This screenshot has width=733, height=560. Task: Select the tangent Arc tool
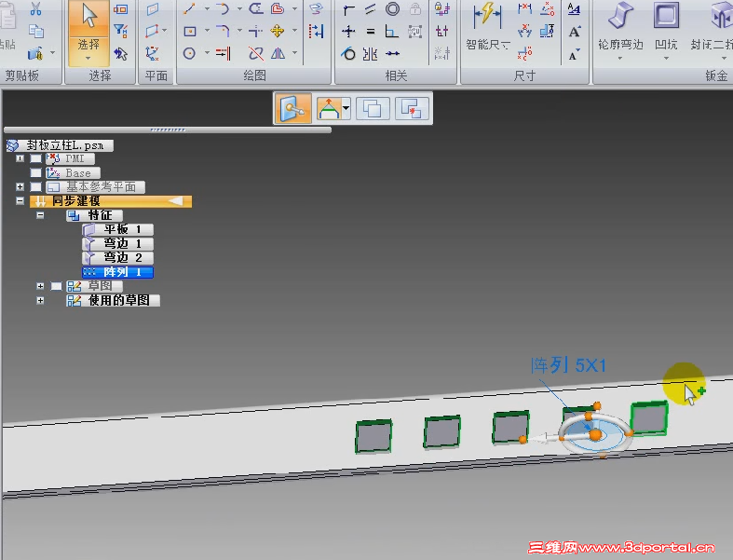tap(223, 9)
